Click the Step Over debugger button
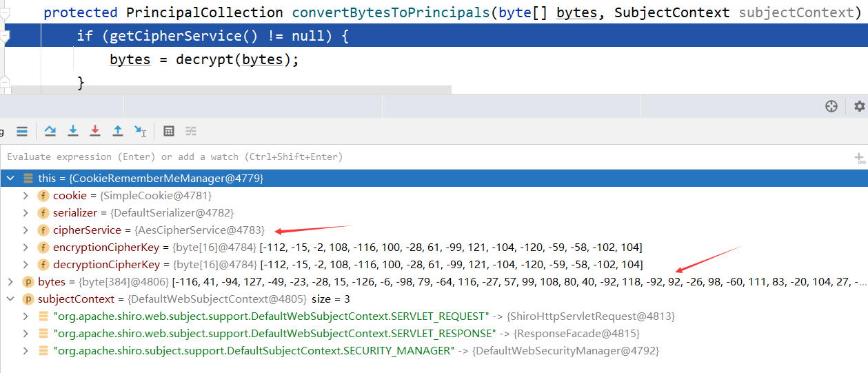 tap(50, 130)
